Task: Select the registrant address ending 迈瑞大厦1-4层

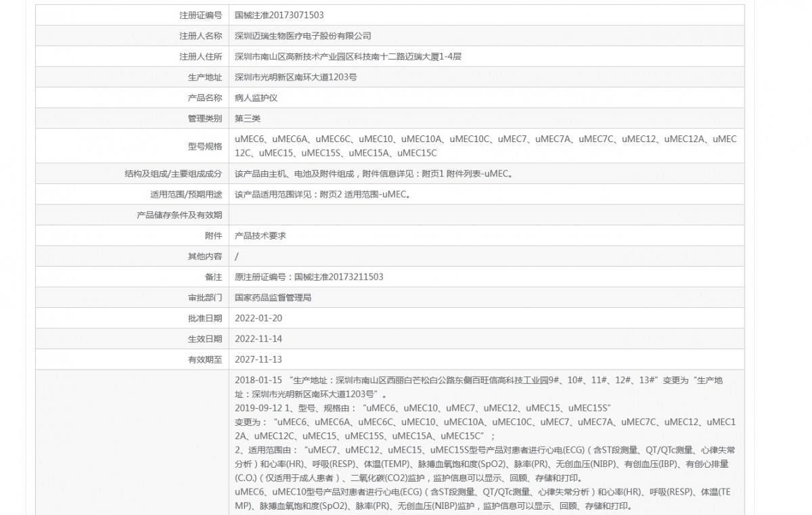Action: 348,57
